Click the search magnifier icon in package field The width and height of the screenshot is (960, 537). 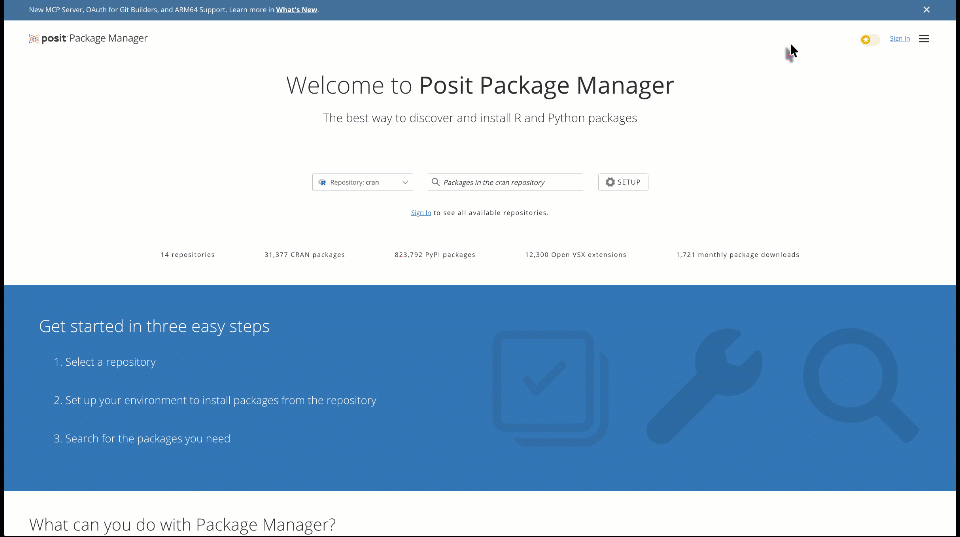click(x=436, y=183)
